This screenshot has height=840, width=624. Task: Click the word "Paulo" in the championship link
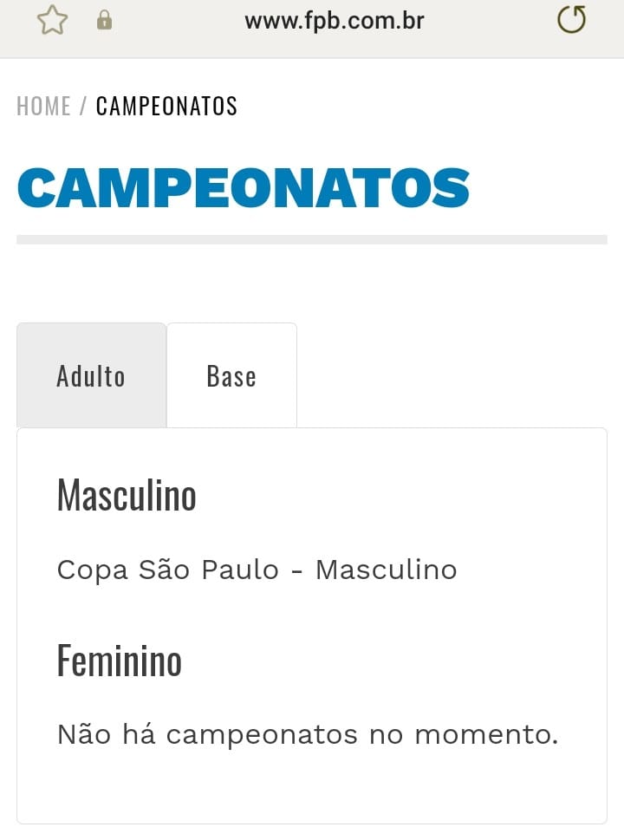[x=240, y=570]
